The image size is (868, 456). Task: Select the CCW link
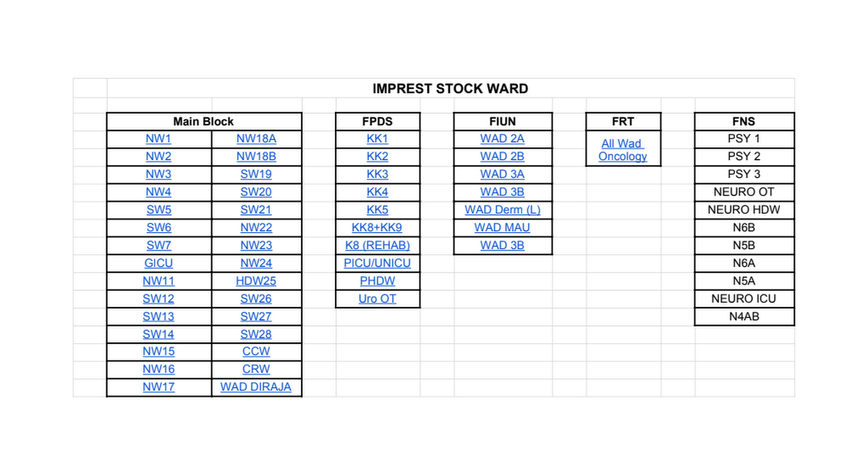tap(256, 352)
